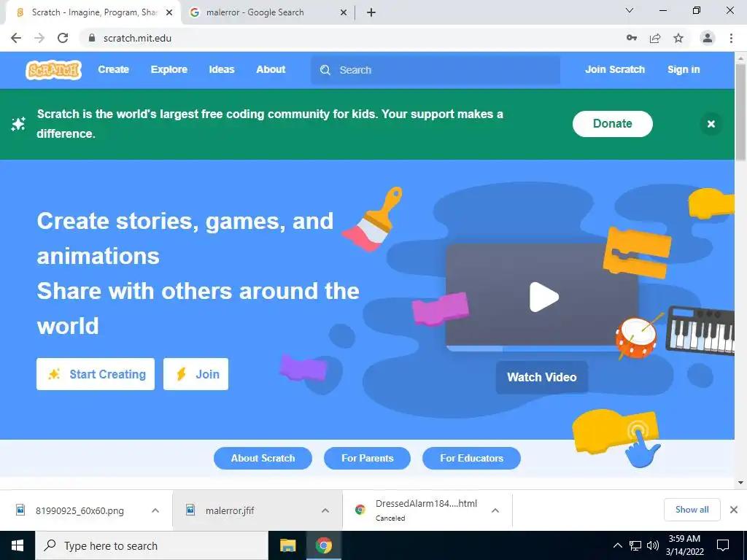Image resolution: width=747 pixels, height=560 pixels.
Task: Click the Chrome taskbar icon
Action: tap(323, 545)
